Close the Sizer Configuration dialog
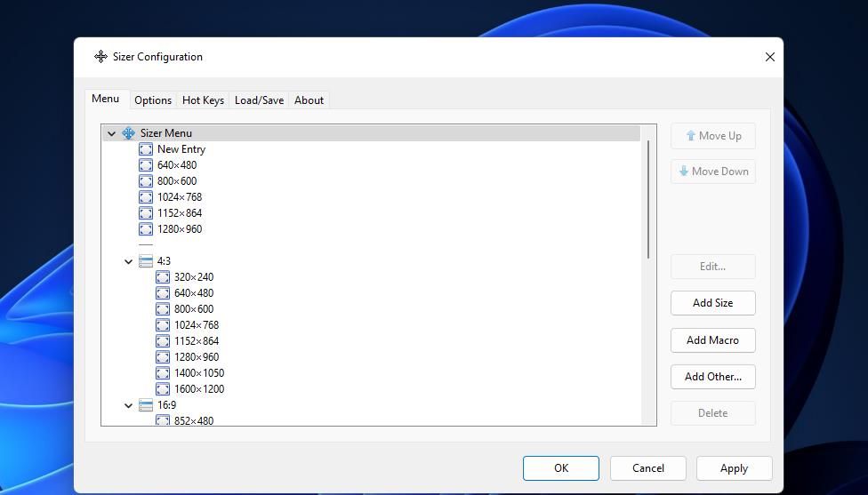868x495 pixels. pyautogui.click(x=769, y=57)
